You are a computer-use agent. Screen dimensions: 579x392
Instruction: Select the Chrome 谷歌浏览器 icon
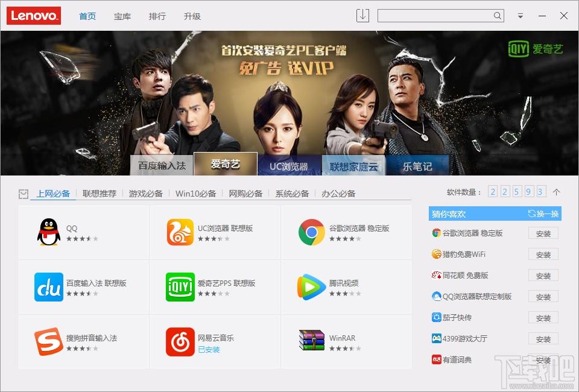pos(311,232)
